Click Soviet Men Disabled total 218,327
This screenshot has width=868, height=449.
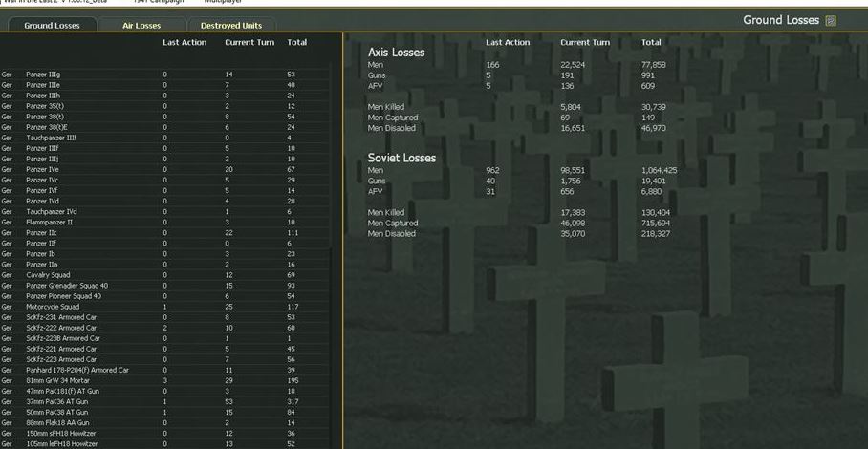[656, 234]
